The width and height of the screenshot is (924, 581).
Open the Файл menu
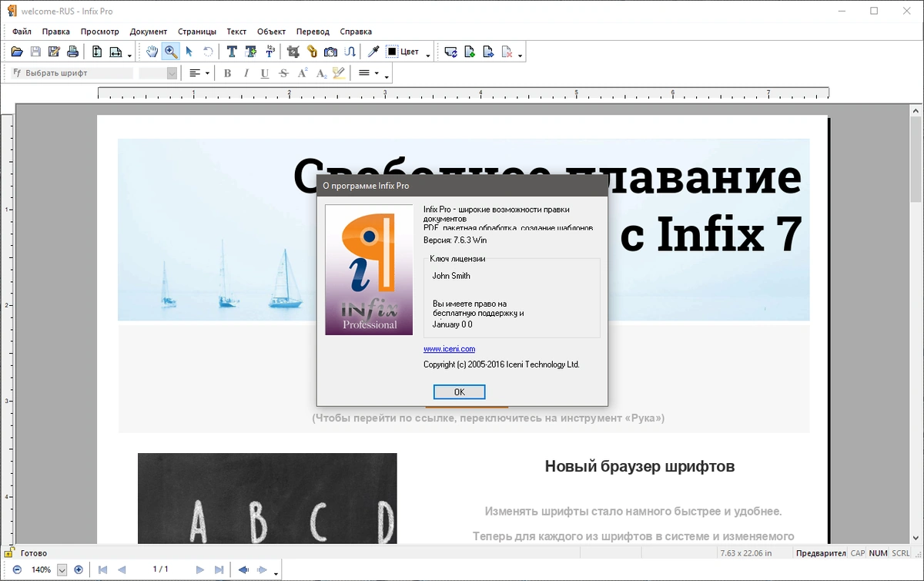(x=22, y=32)
